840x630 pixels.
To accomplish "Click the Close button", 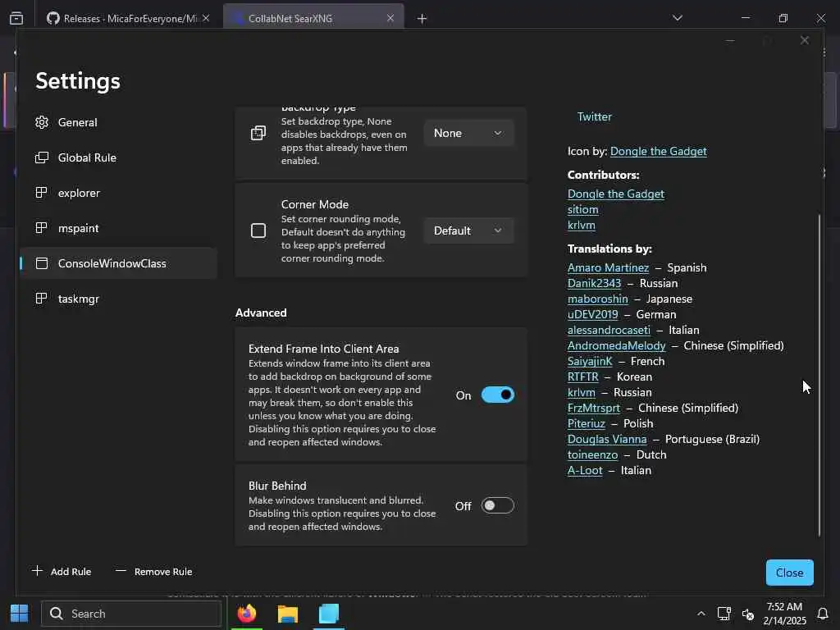I will tap(790, 572).
